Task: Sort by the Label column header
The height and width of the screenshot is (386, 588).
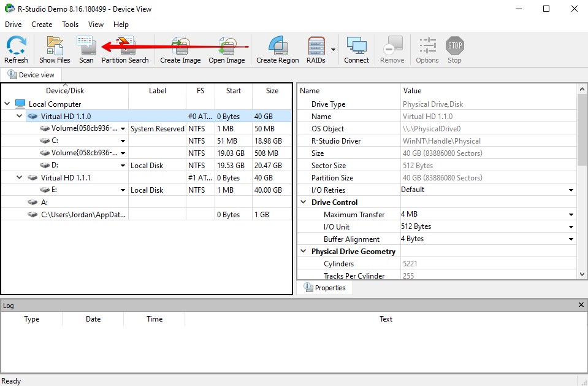Action: click(x=157, y=90)
